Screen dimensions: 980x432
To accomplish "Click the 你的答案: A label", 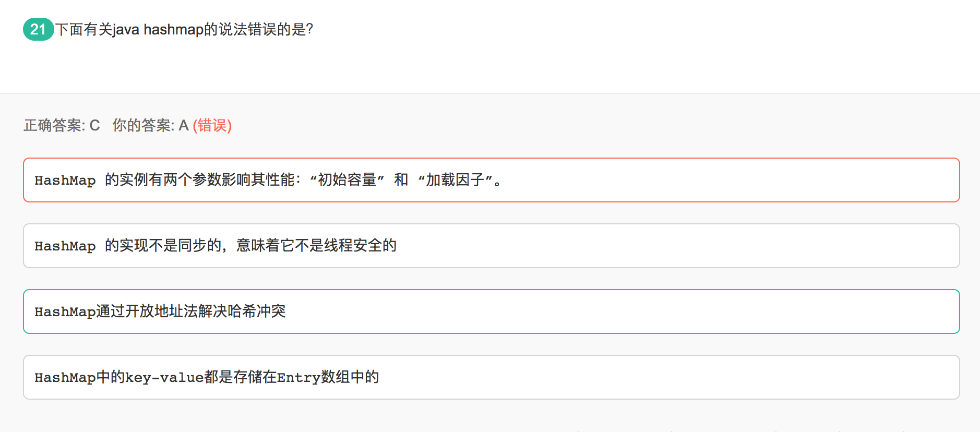I will [x=150, y=125].
